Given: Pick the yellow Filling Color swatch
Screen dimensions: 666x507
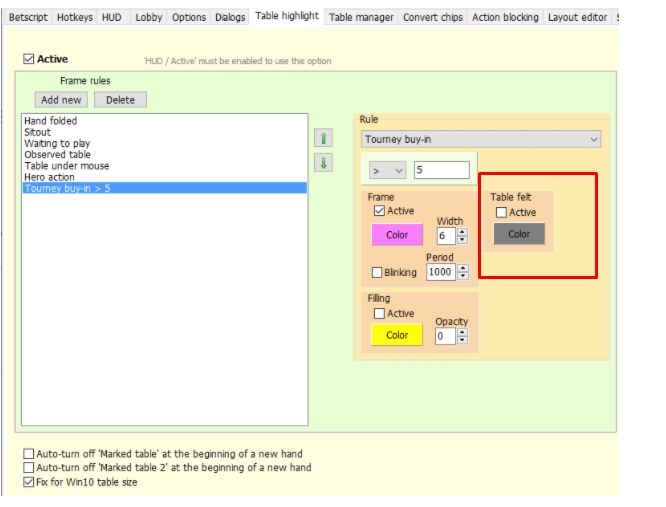Looking at the screenshot, I should pyautogui.click(x=397, y=335).
